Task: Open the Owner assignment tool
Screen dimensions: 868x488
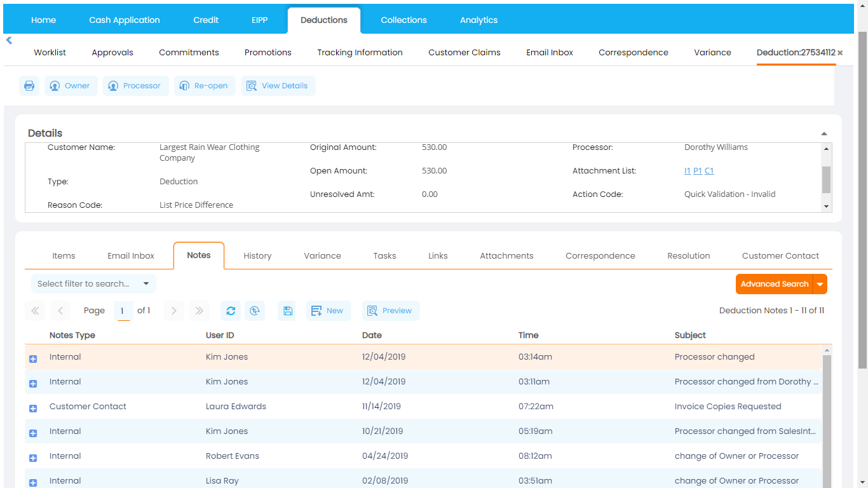Action: tap(71, 85)
